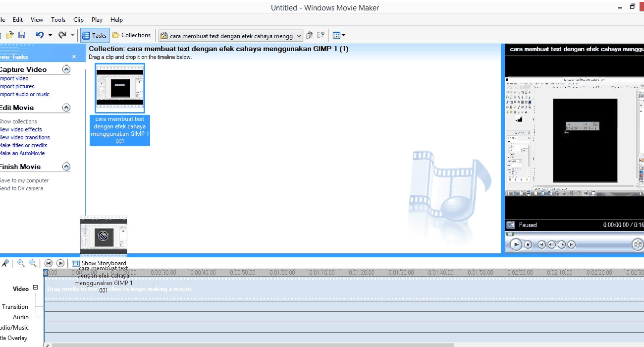644x347 pixels.
Task: Click Import video link
Action: (x=14, y=78)
